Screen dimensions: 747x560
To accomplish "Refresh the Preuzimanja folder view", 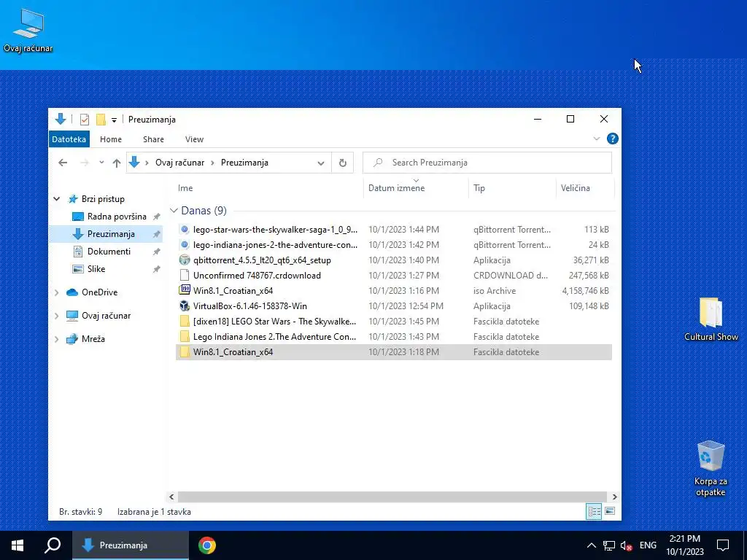I will coord(343,163).
